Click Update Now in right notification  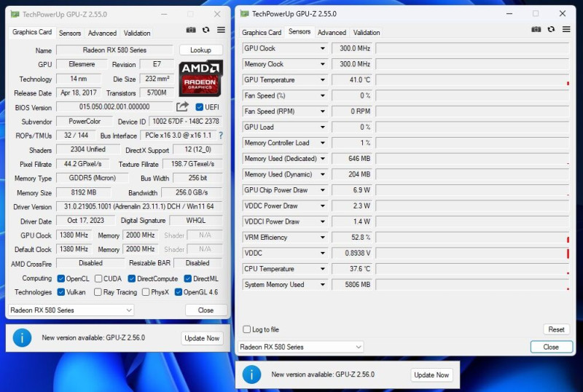[431, 375]
